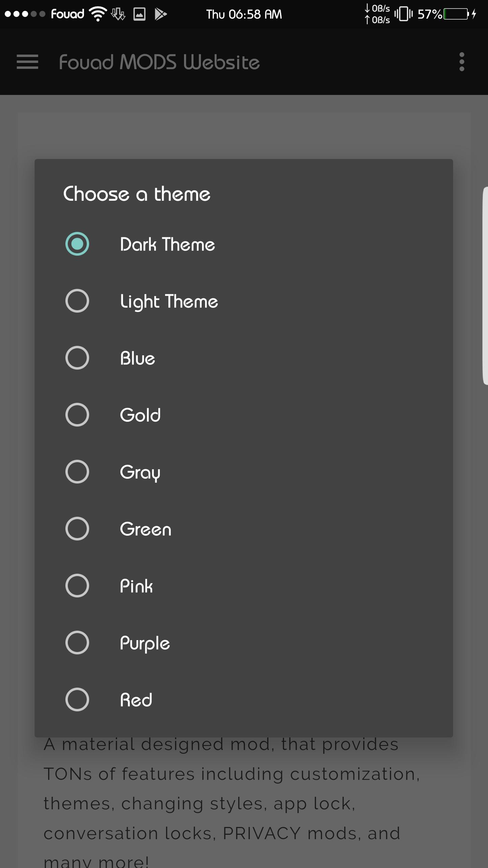Tap the image notification icon
The width and height of the screenshot is (488, 868).
coord(139,14)
